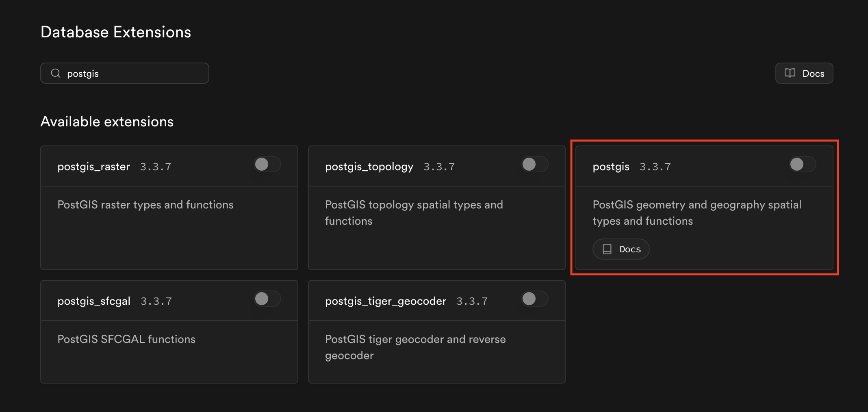The height and width of the screenshot is (412, 868).
Task: Turn on the postgis 3.3.7 extension
Action: [803, 165]
